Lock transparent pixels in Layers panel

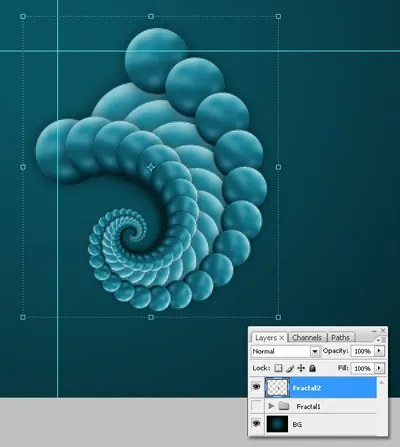(278, 368)
